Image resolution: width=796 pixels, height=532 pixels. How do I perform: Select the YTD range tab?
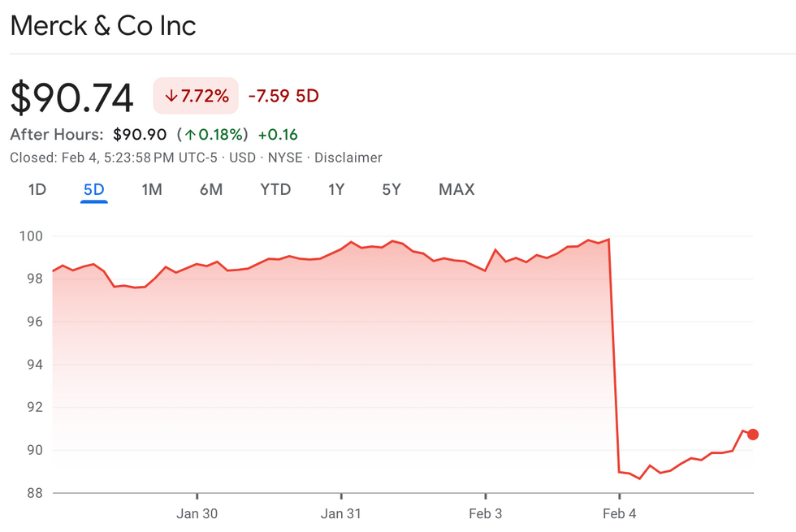point(275,190)
